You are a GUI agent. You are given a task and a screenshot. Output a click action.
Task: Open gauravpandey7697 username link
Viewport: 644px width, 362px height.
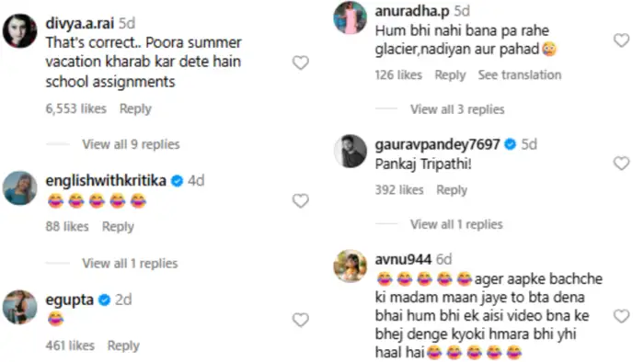coord(437,144)
